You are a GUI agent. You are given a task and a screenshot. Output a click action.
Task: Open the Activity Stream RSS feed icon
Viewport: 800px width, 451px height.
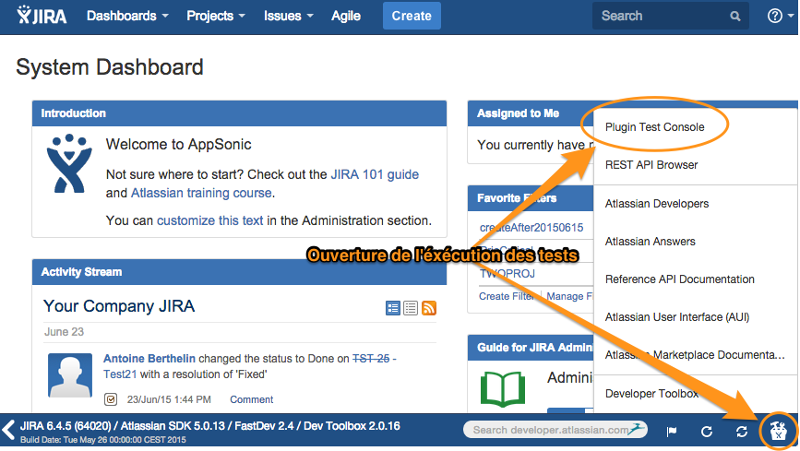point(429,308)
